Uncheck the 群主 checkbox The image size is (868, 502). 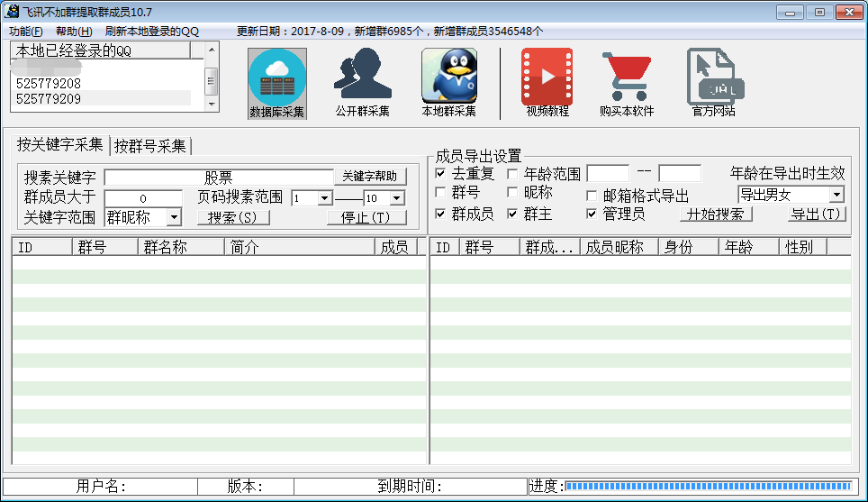tap(512, 214)
